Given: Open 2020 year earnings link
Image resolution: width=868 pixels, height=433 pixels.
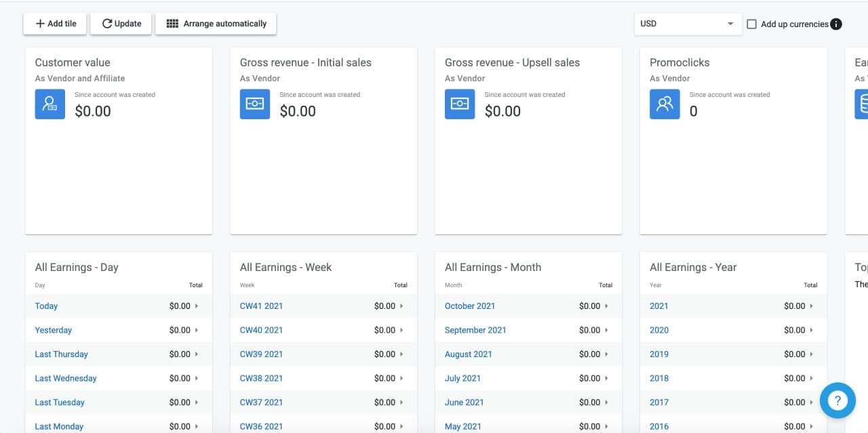Looking at the screenshot, I should click(659, 330).
